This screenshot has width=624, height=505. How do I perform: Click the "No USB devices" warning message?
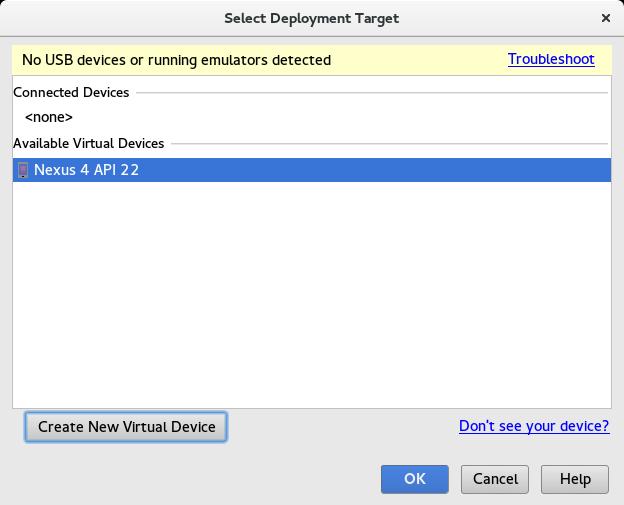click(x=177, y=60)
